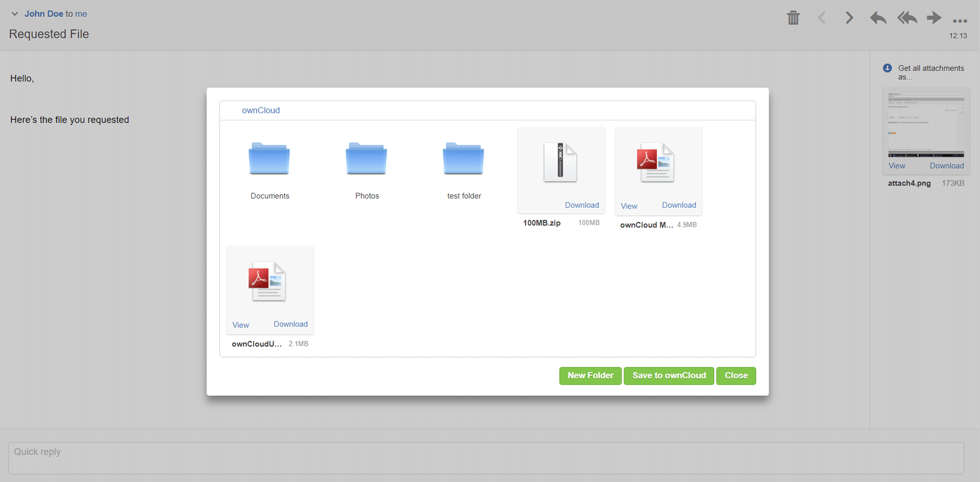The width and height of the screenshot is (980, 482).
Task: Download the 100MB.zip file
Action: 582,205
